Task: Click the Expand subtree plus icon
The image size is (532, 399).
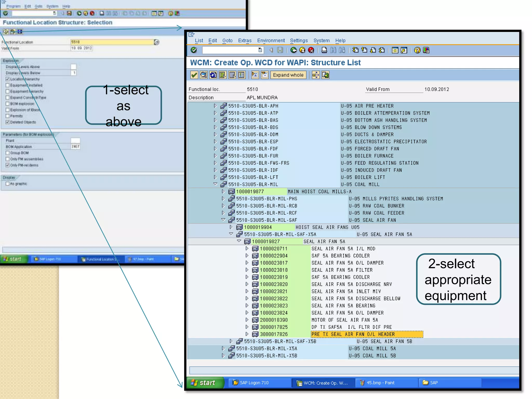Action: point(255,75)
